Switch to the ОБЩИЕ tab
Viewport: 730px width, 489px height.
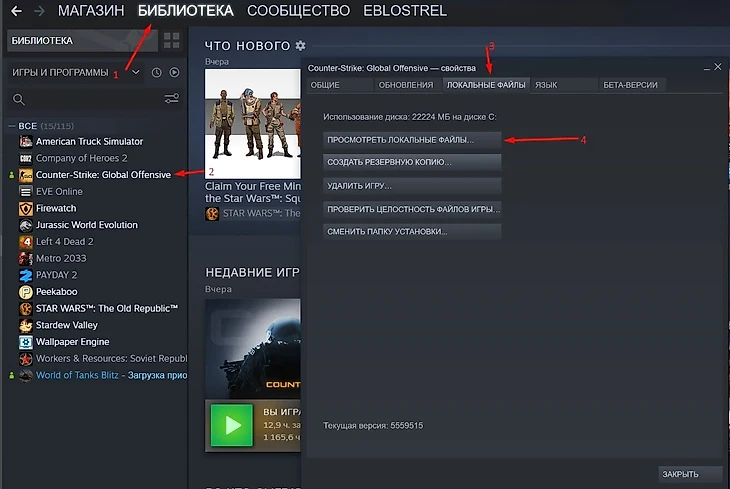[x=339, y=85]
